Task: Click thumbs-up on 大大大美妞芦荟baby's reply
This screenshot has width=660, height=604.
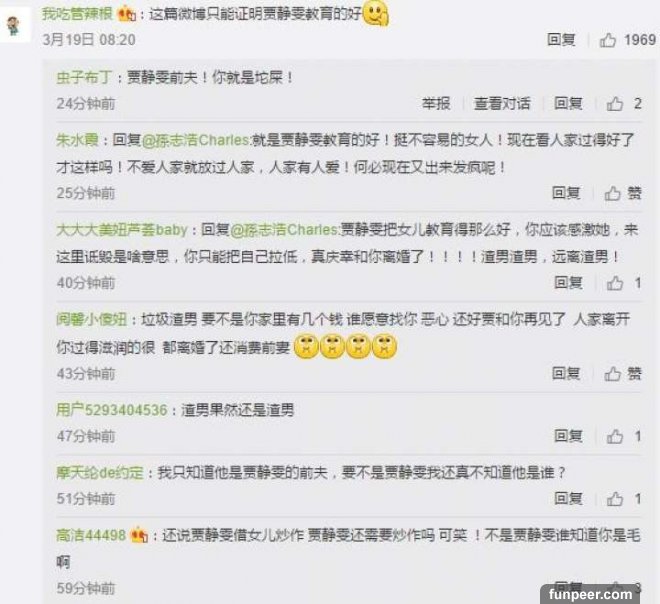Action: pyautogui.click(x=615, y=283)
